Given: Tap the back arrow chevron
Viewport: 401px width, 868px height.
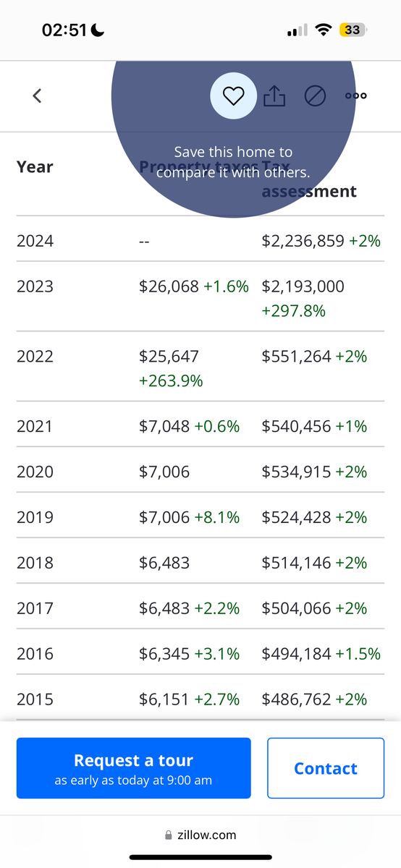Looking at the screenshot, I should (37, 95).
